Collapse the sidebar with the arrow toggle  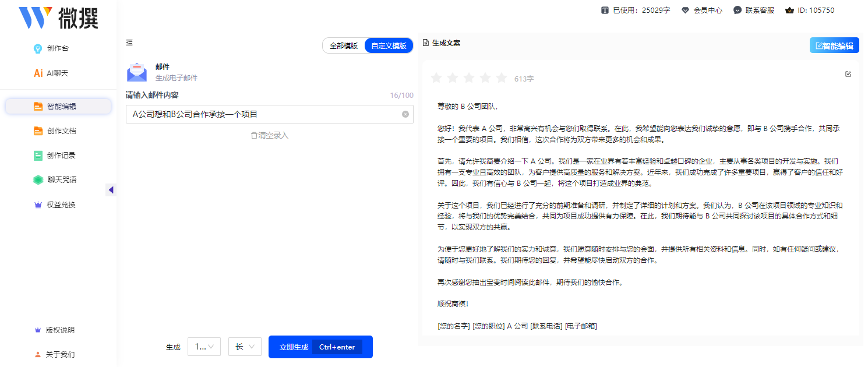[111, 190]
